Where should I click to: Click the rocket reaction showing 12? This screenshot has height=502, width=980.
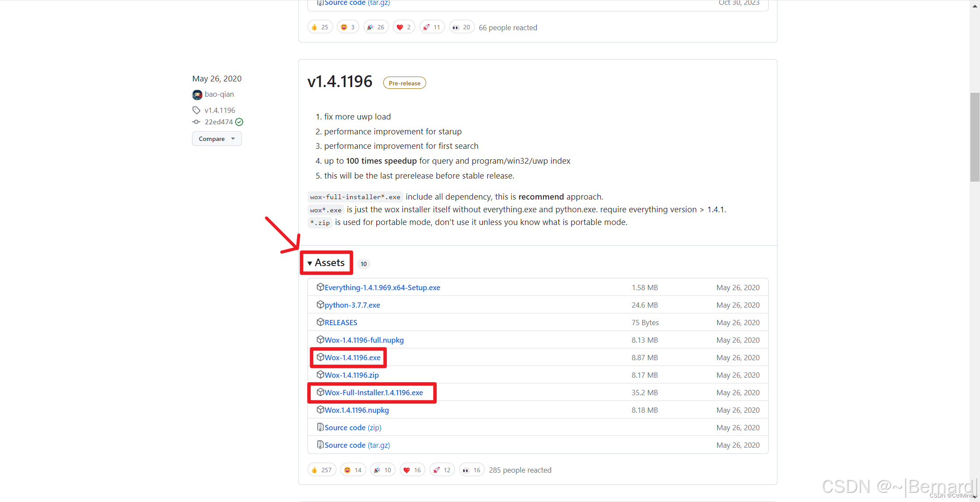pos(442,470)
